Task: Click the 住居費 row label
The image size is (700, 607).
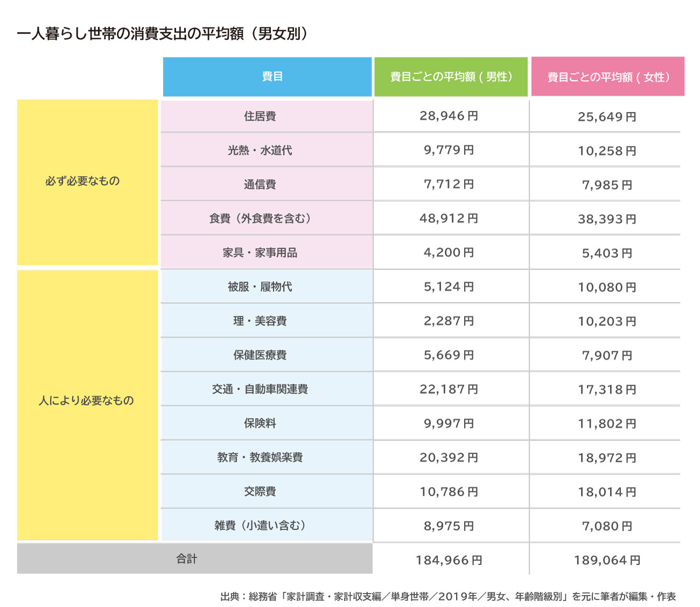Action: tap(260, 116)
